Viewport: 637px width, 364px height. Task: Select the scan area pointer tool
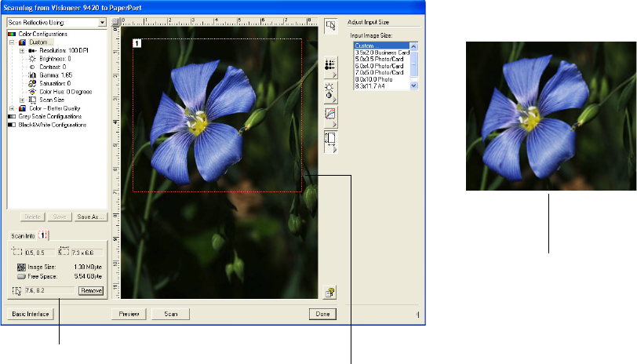click(329, 27)
